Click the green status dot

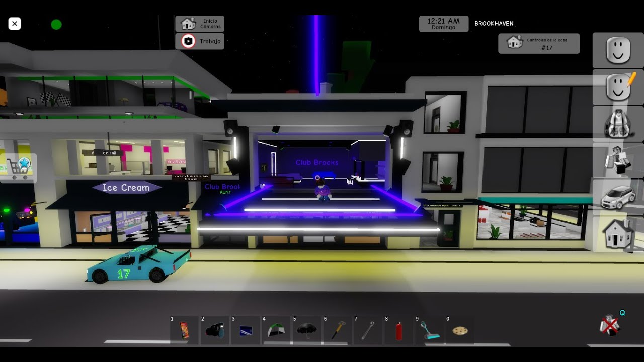pyautogui.click(x=56, y=24)
